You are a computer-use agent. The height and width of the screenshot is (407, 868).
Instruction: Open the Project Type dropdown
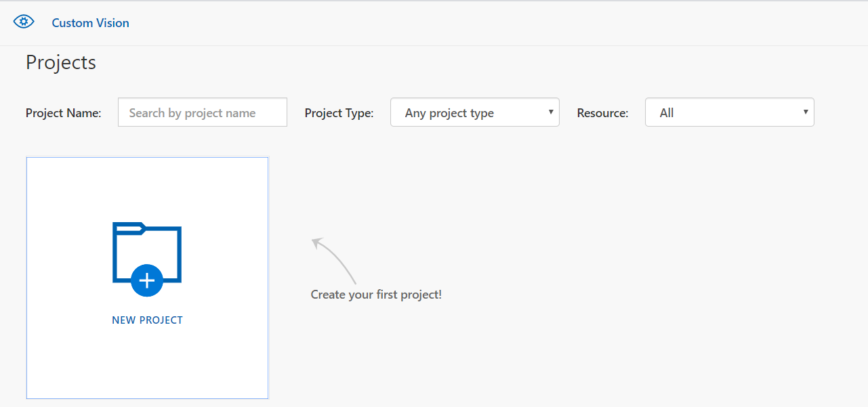pyautogui.click(x=474, y=112)
